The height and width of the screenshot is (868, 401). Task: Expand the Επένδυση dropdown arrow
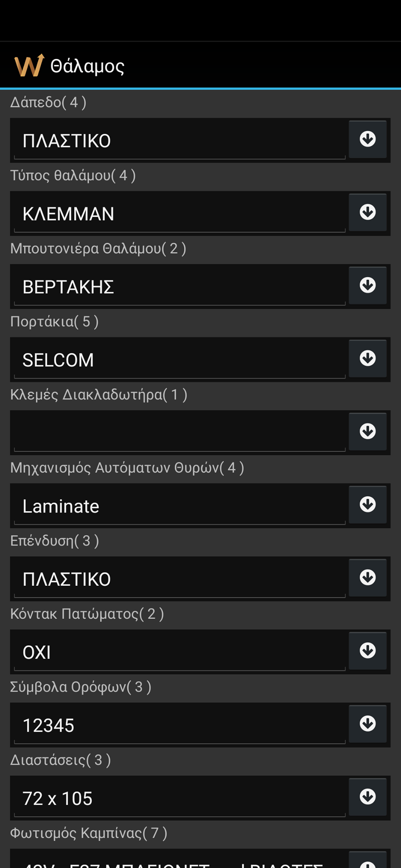click(x=367, y=577)
